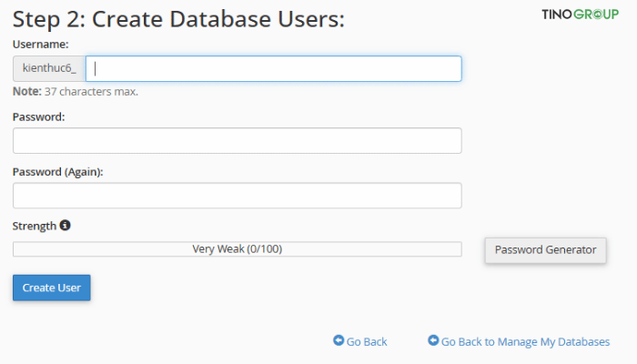Select the Password (Again) input field
Image resolution: width=637 pixels, height=364 pixels.
pos(237,196)
